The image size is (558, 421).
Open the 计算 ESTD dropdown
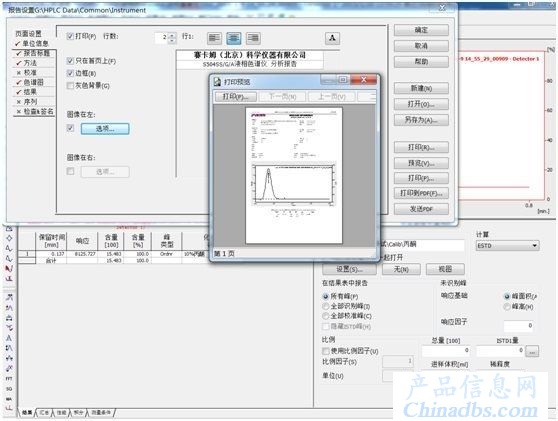click(507, 246)
